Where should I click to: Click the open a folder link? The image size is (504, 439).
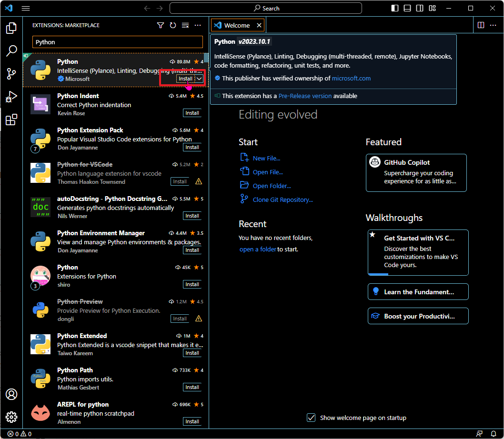point(258,249)
